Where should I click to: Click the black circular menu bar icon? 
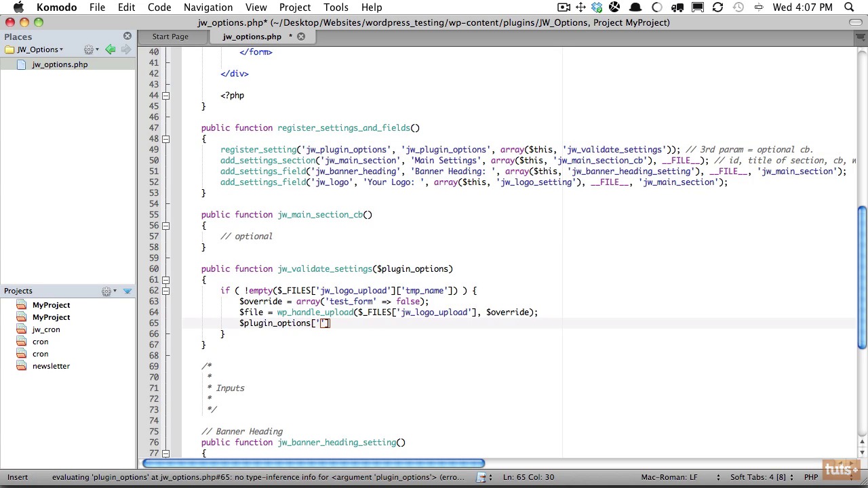614,7
